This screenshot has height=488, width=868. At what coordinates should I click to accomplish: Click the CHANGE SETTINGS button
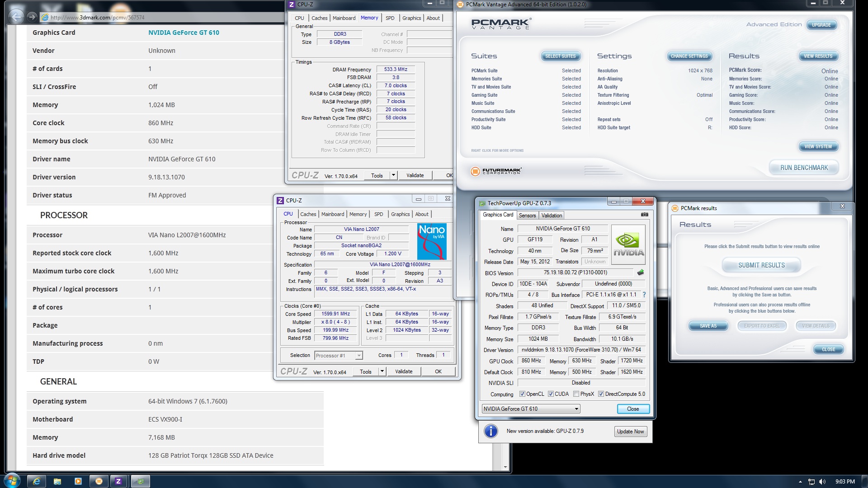[689, 56]
